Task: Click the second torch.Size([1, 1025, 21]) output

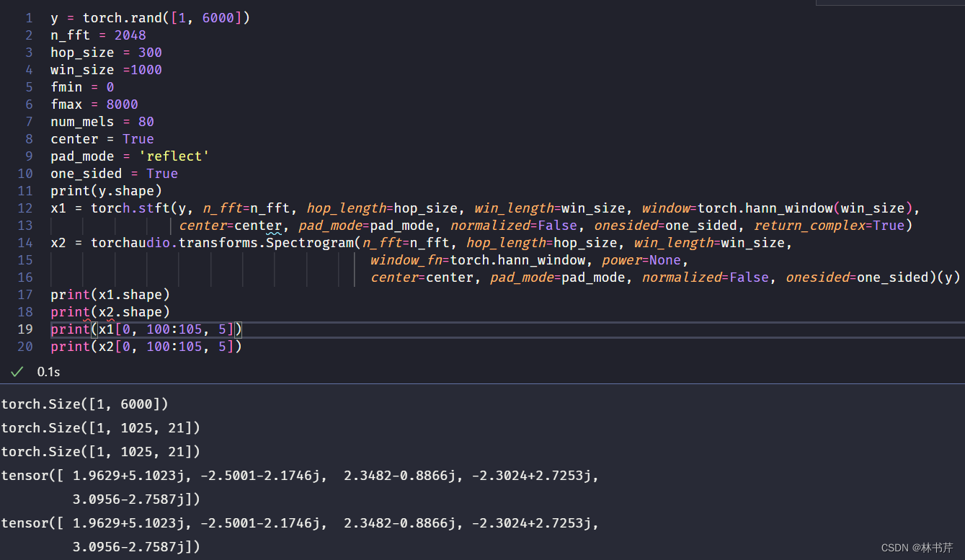Action: (x=101, y=452)
